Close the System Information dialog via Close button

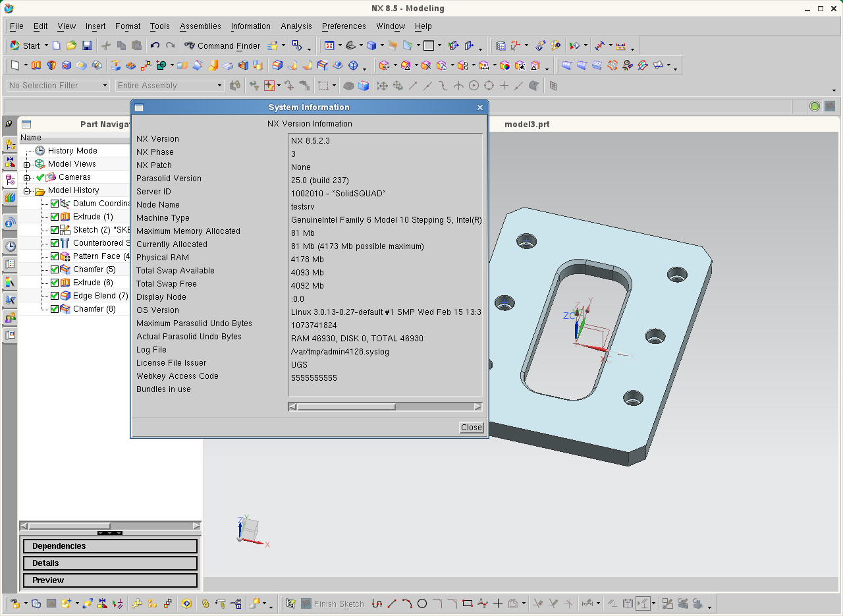[x=472, y=428]
